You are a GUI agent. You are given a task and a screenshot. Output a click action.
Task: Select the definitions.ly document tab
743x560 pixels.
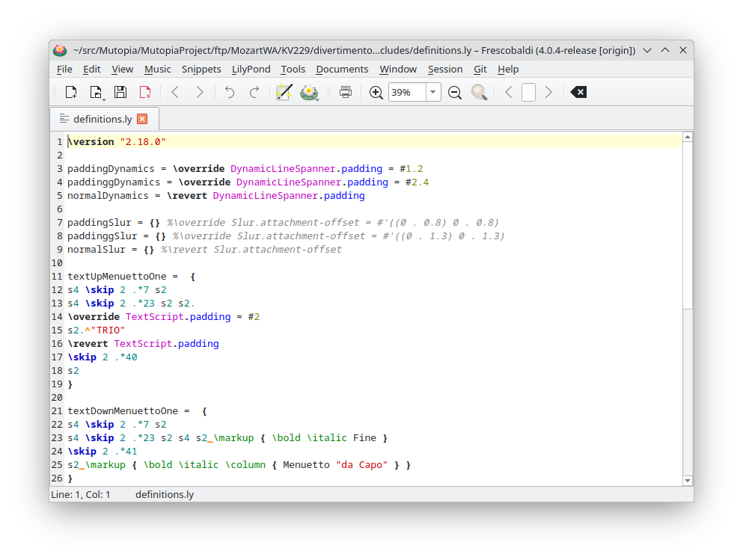tap(103, 119)
